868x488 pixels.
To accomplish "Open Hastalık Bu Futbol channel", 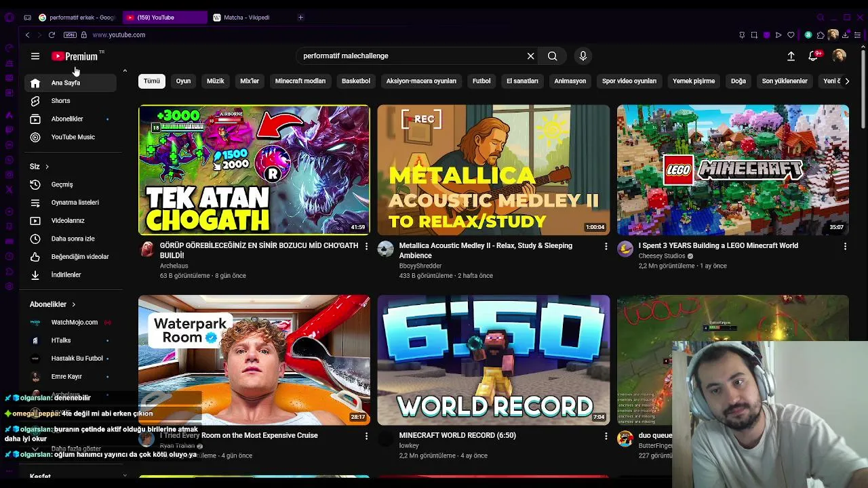I will click(x=71, y=359).
